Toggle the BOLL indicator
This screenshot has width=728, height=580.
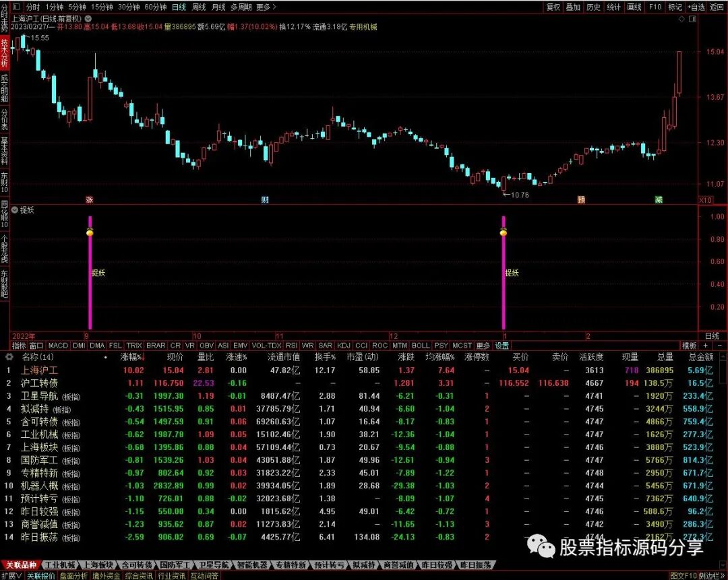[x=421, y=346]
